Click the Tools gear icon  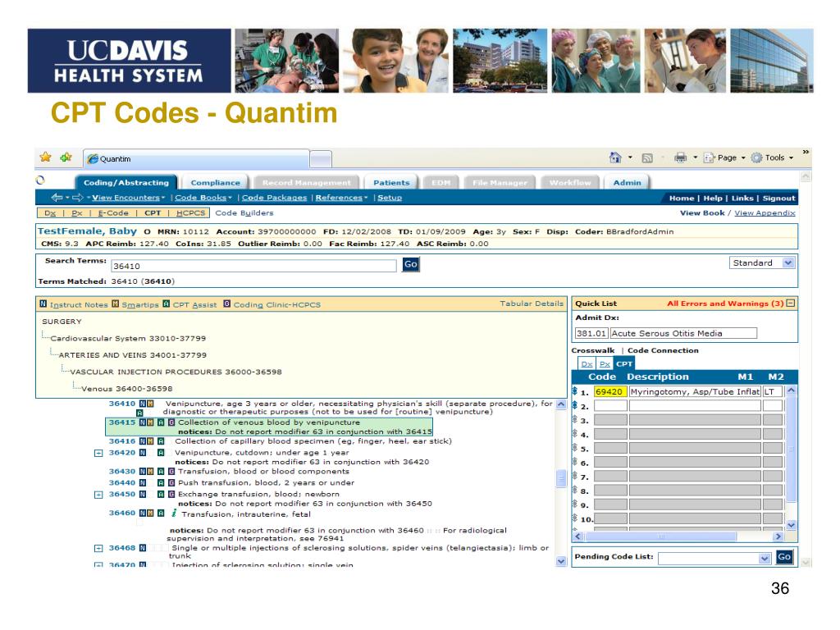tap(756, 157)
